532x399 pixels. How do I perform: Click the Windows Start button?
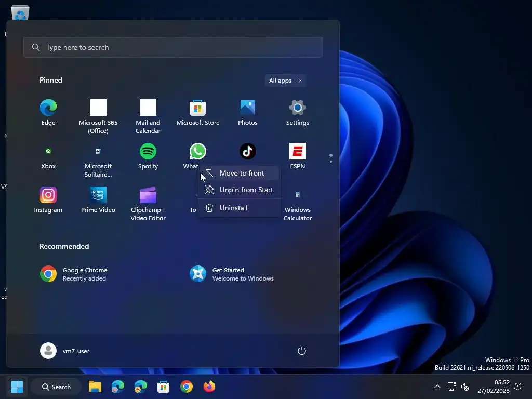17,387
